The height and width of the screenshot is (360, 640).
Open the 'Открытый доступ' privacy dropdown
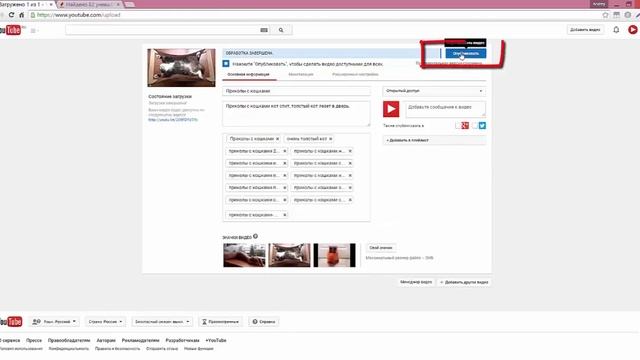point(434,91)
